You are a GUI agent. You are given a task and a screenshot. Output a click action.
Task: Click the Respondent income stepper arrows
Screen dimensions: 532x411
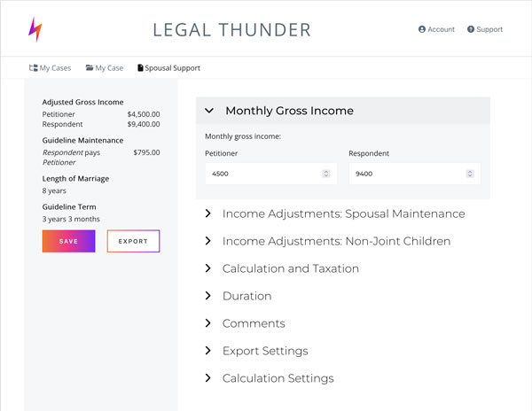coord(470,174)
